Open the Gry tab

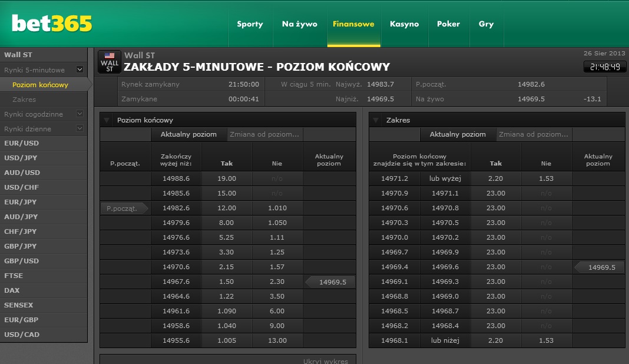486,24
